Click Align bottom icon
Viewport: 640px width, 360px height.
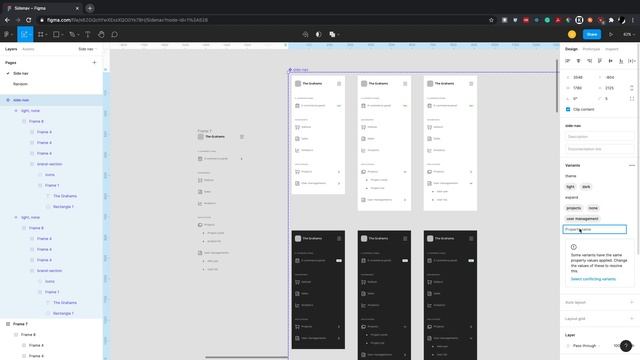coord(621,61)
